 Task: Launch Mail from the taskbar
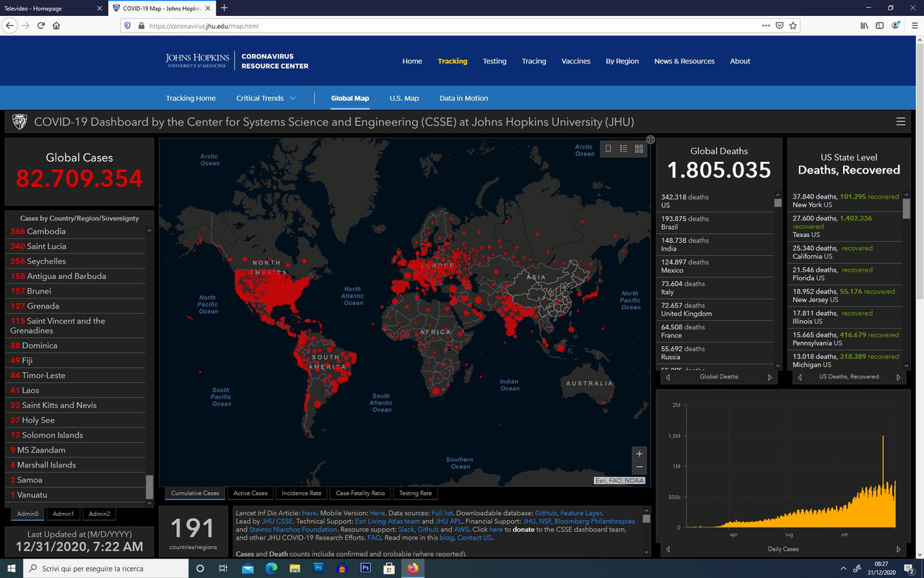248,569
